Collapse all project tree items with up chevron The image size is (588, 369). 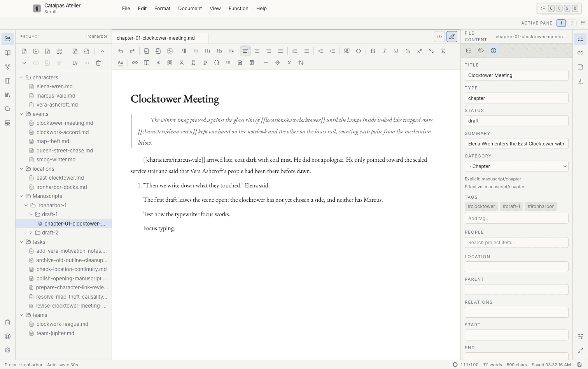click(x=103, y=51)
